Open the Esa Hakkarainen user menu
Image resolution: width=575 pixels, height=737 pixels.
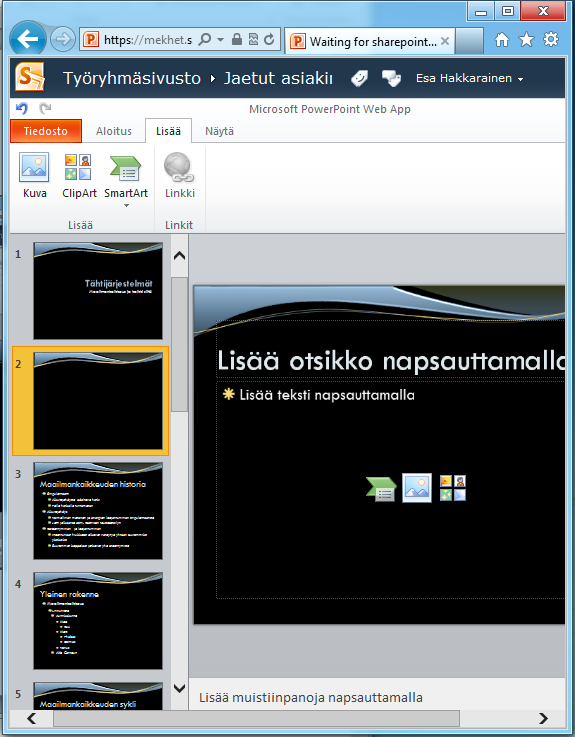coord(469,78)
